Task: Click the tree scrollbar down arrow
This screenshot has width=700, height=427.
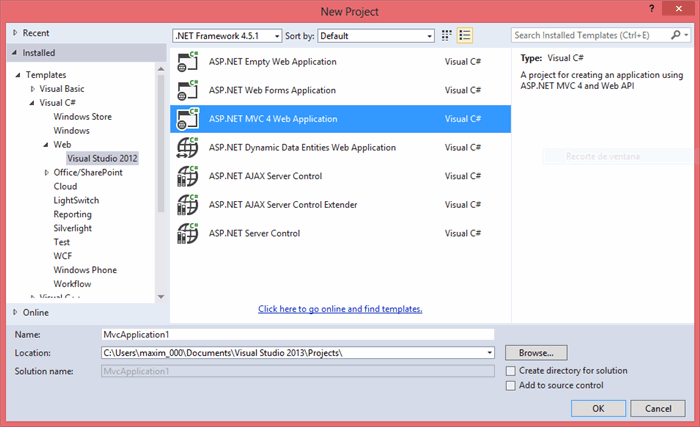Action: 161,297
